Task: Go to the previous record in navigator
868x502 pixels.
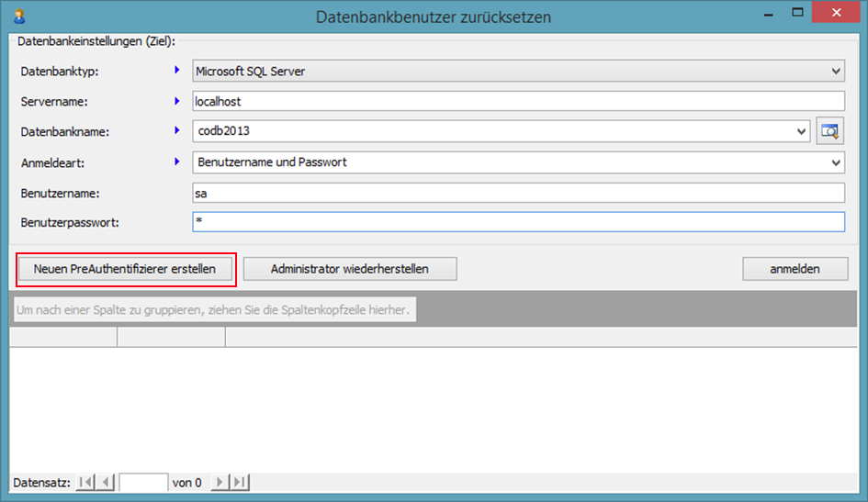Action: [106, 482]
